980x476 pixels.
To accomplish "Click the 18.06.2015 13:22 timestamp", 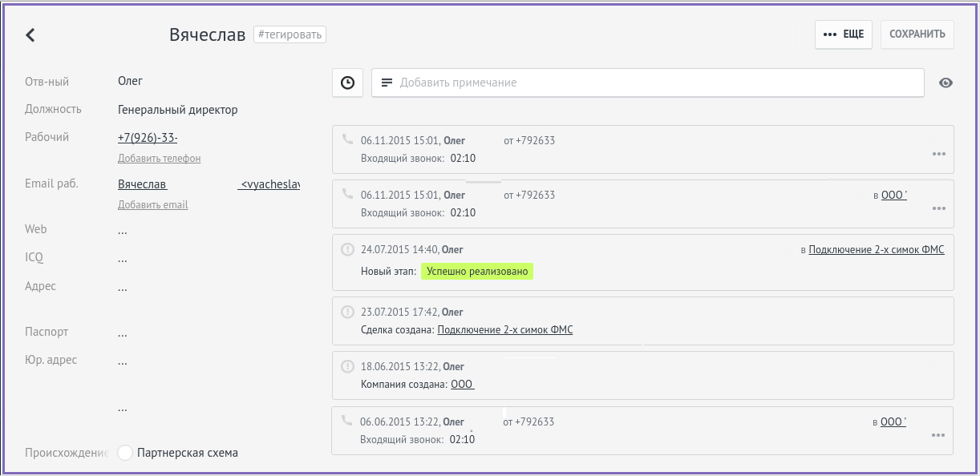I will pyautogui.click(x=399, y=366).
